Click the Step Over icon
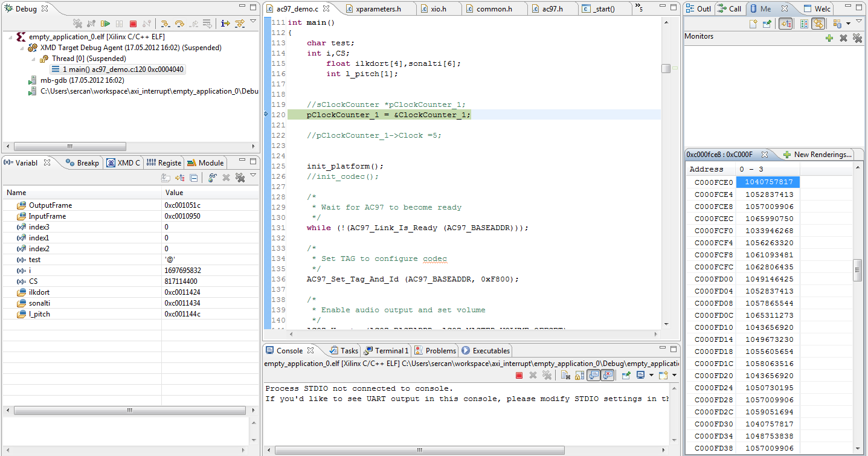Image resolution: width=868 pixels, height=456 pixels. click(x=179, y=24)
